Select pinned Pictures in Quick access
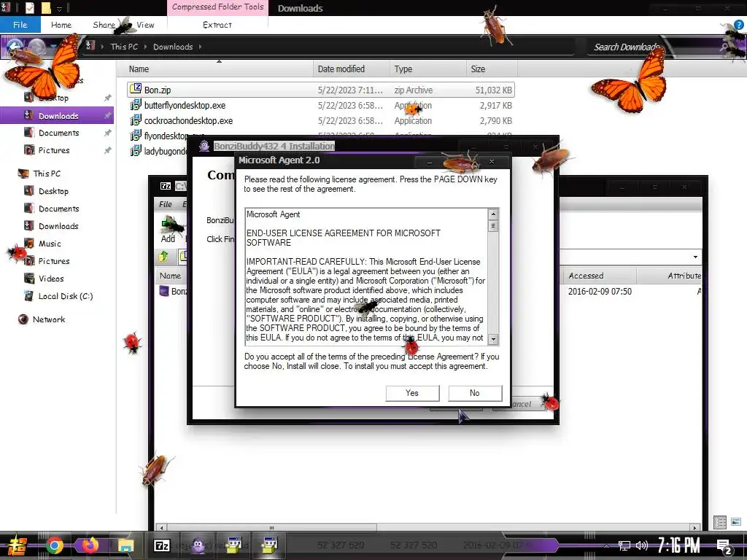The height and width of the screenshot is (560, 747). tap(54, 150)
